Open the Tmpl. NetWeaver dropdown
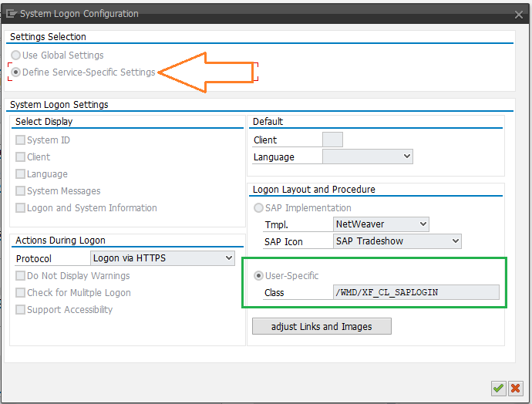532x404 pixels. tap(381, 224)
